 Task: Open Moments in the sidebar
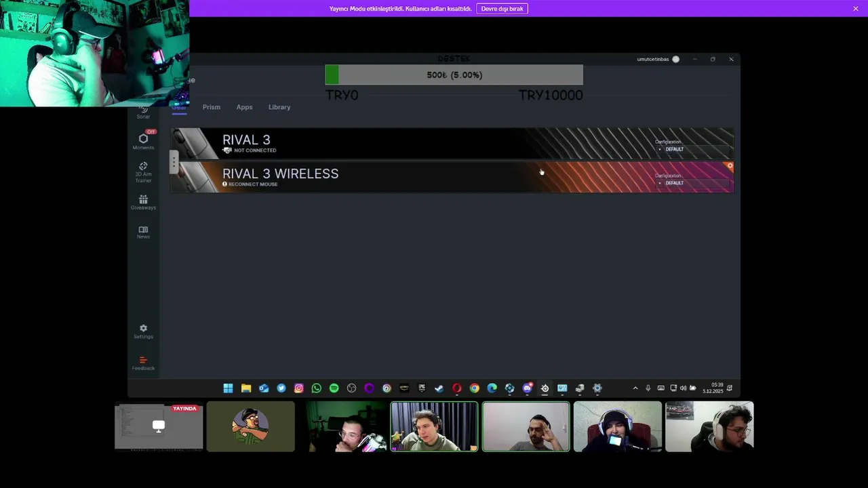pos(143,142)
